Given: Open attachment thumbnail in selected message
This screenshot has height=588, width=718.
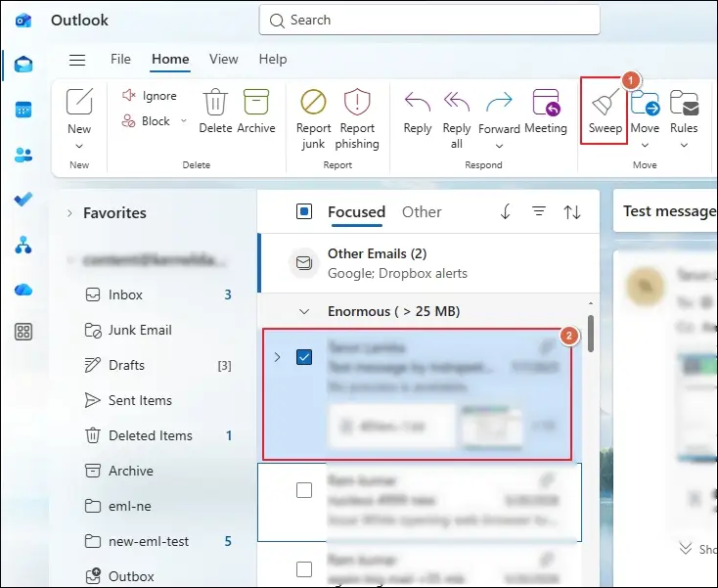Looking at the screenshot, I should [491, 428].
